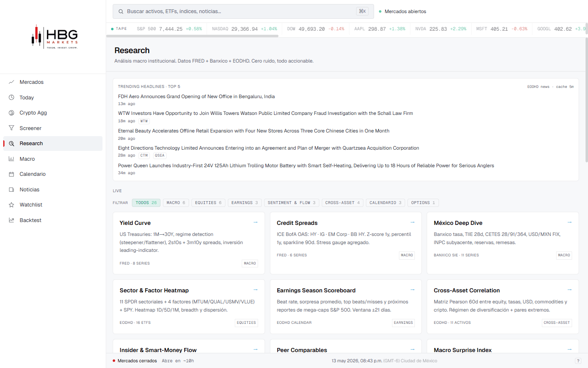588x368 pixels.
Task: Filter by TODOS 26
Action: pyautogui.click(x=146, y=203)
